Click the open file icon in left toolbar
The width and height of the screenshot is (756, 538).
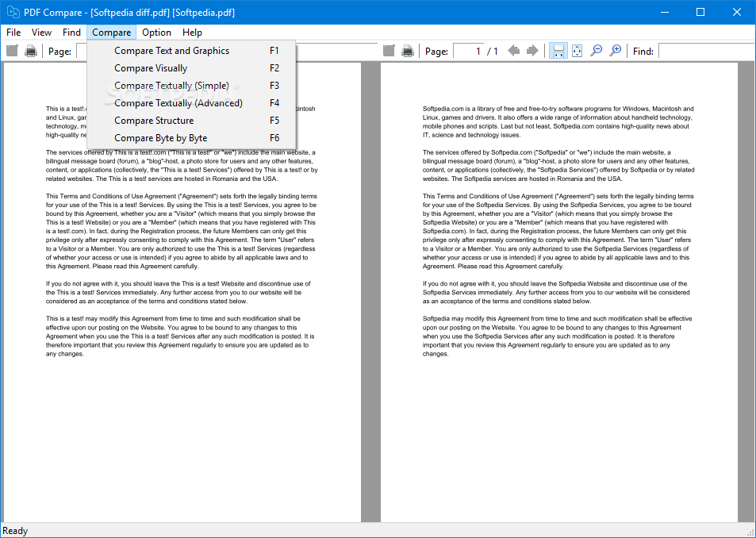tap(12, 51)
